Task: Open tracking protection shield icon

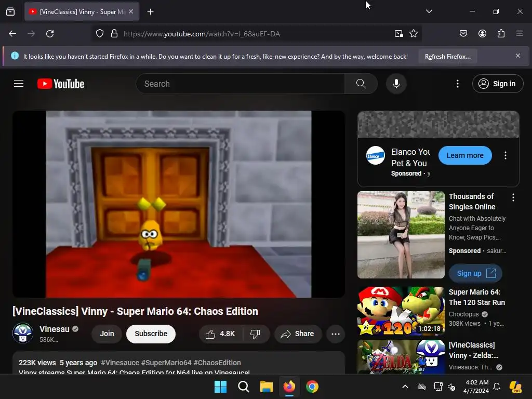Action: 99,34
